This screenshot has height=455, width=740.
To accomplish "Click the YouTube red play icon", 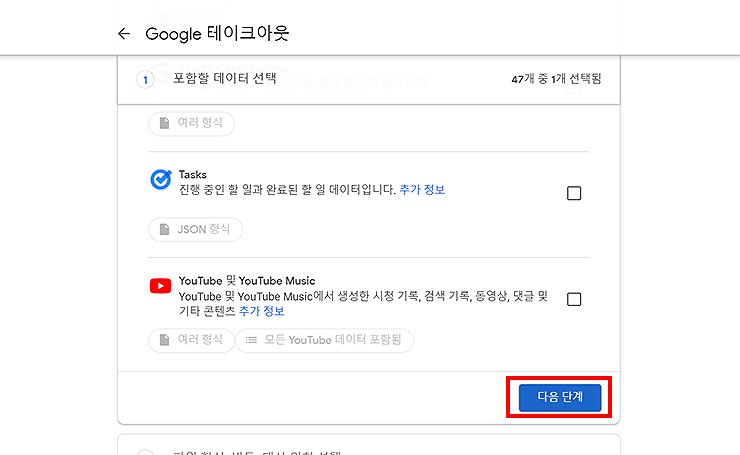I will click(160, 286).
